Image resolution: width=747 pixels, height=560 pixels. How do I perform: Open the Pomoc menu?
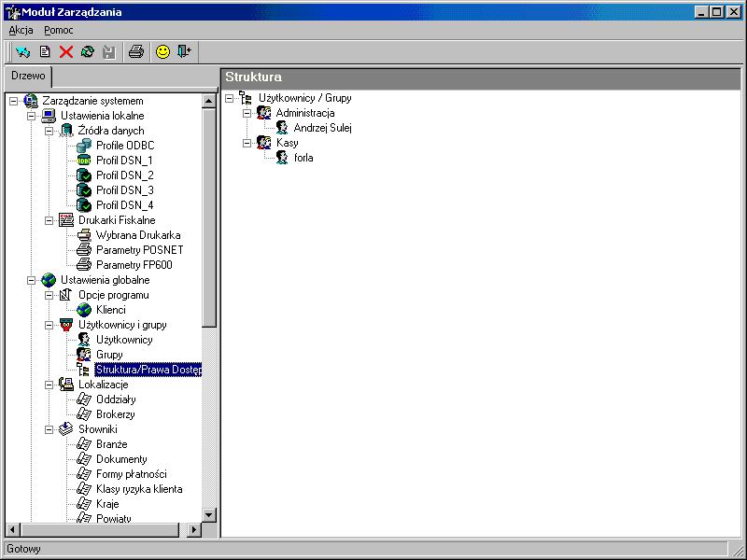pos(59,30)
